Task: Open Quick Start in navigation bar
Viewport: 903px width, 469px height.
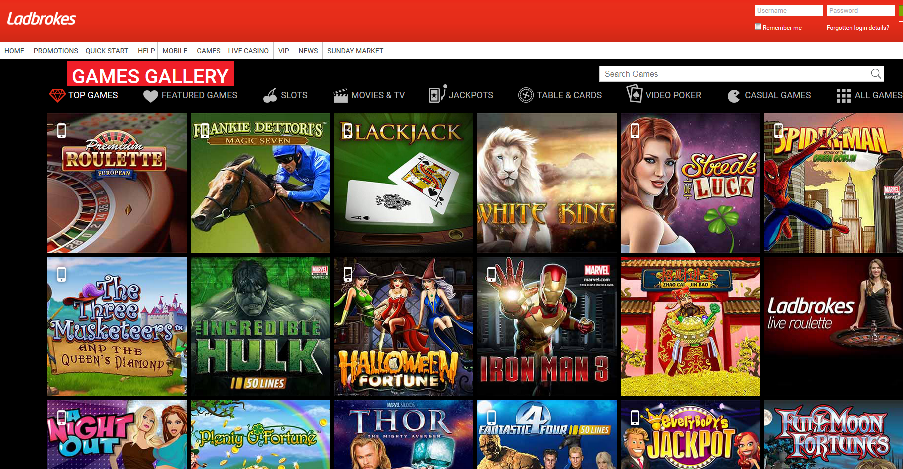Action: [107, 51]
